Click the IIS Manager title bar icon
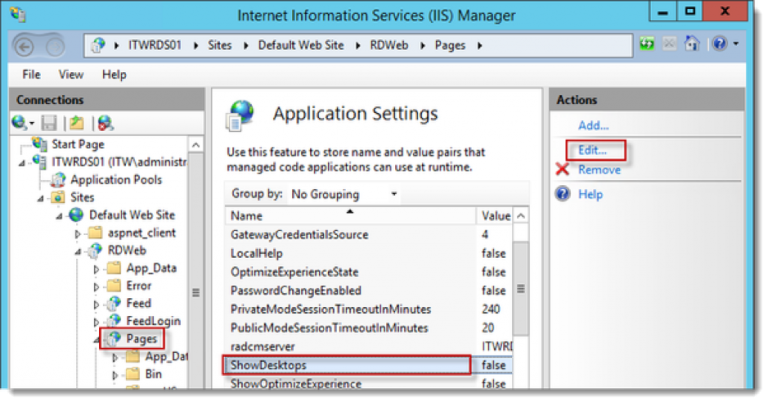The image size is (768, 402). tap(18, 15)
